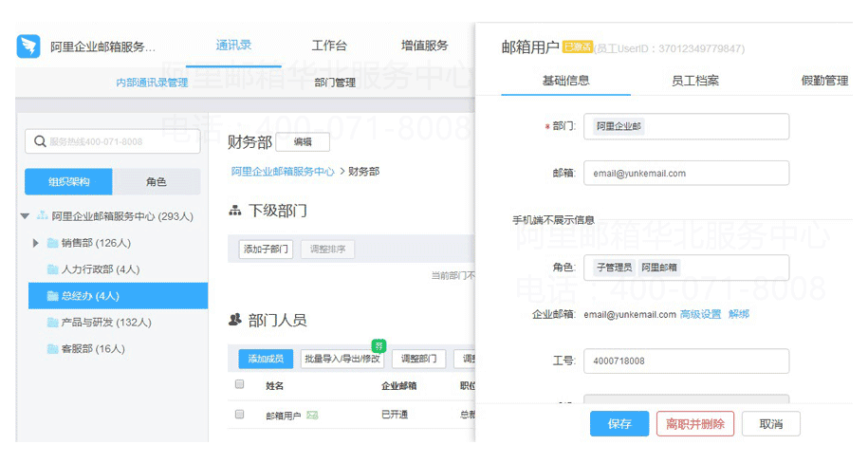The image size is (868, 463).
Task: Click the 调整部门 button
Action: coord(419,359)
